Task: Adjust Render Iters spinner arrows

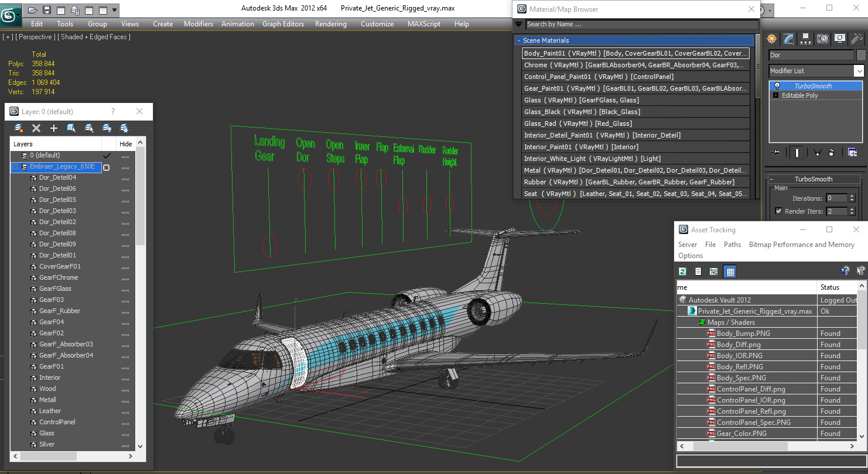Action: click(x=852, y=211)
